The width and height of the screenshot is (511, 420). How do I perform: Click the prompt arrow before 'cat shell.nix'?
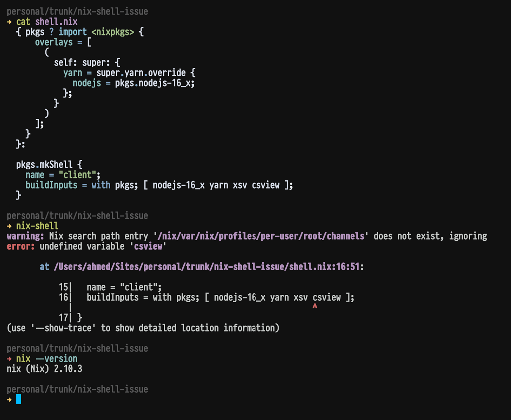tap(10, 22)
